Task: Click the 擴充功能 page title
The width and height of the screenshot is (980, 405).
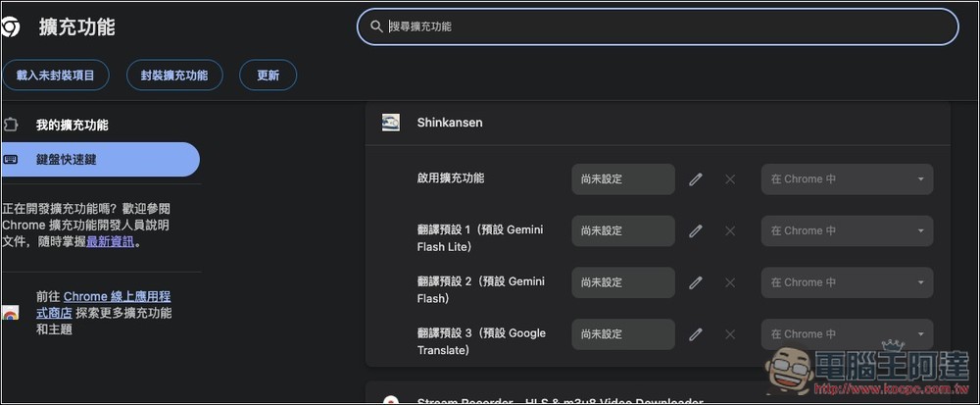Action: pyautogui.click(x=76, y=27)
